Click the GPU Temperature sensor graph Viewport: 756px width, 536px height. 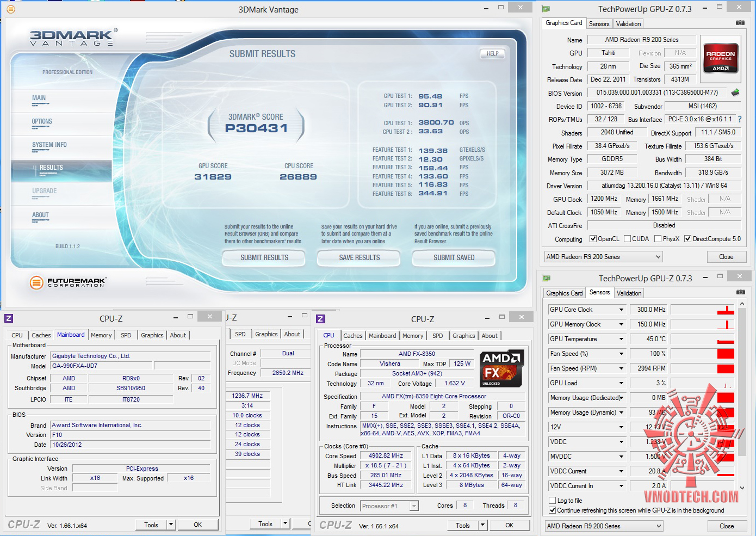tap(702, 339)
